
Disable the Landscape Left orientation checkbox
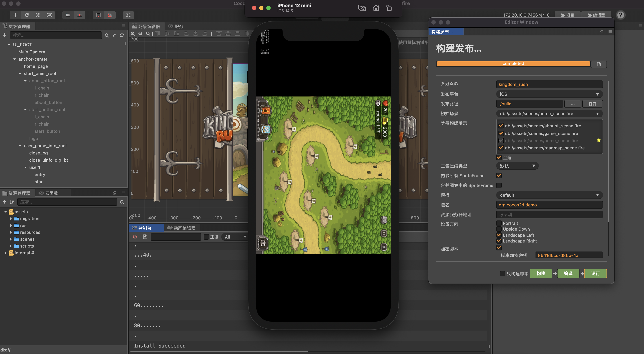(x=499, y=235)
